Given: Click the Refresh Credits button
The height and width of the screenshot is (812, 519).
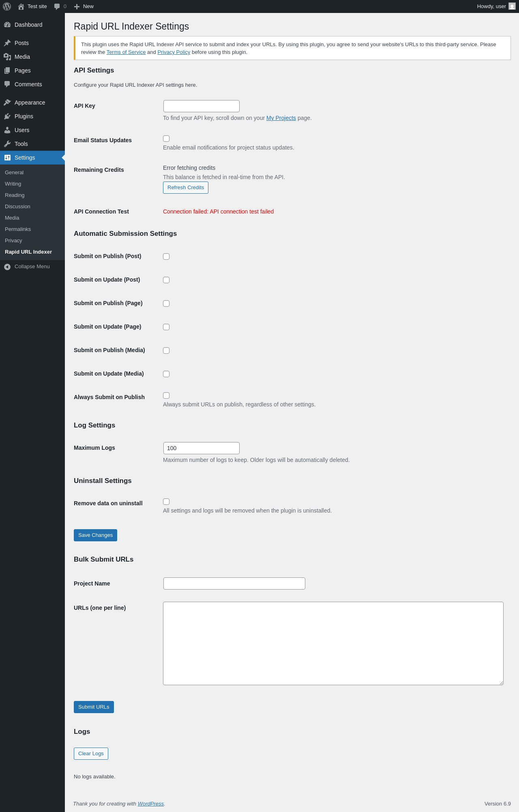Looking at the screenshot, I should coord(186,188).
